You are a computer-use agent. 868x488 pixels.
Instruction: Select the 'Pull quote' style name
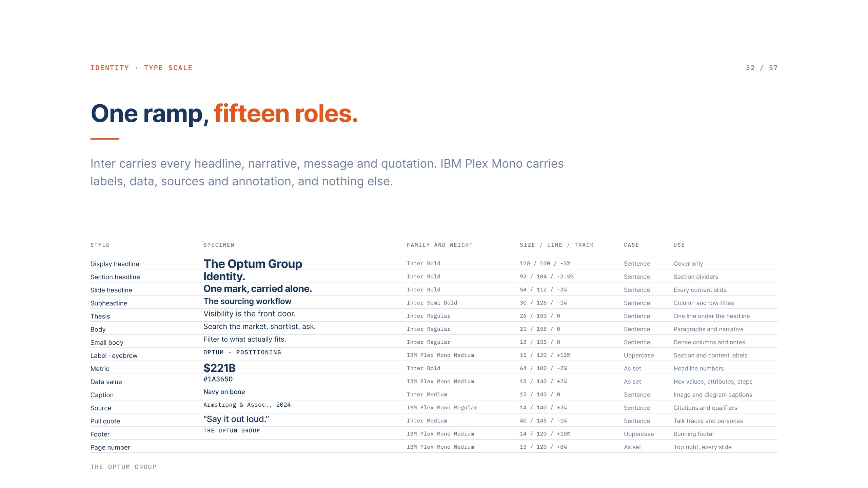[x=105, y=421]
